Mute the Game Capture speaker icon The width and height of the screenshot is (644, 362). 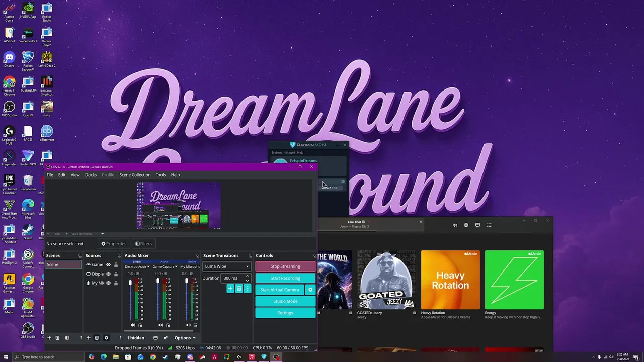[160, 325]
